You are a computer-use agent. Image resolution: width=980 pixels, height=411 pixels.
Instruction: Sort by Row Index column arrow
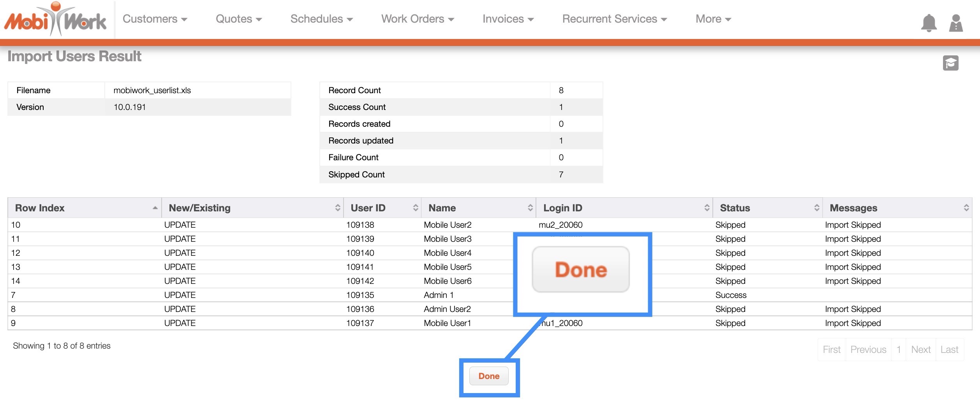[x=155, y=208]
